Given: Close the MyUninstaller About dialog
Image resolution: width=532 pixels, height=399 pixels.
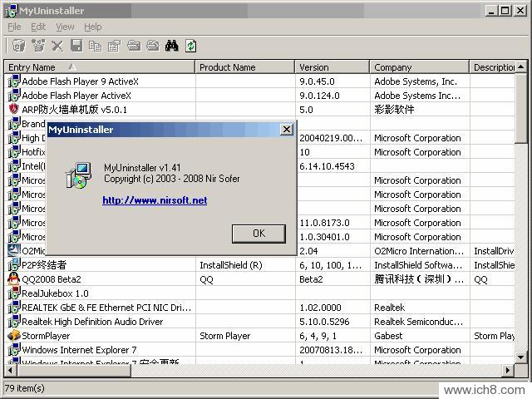Looking at the screenshot, I should 286,130.
